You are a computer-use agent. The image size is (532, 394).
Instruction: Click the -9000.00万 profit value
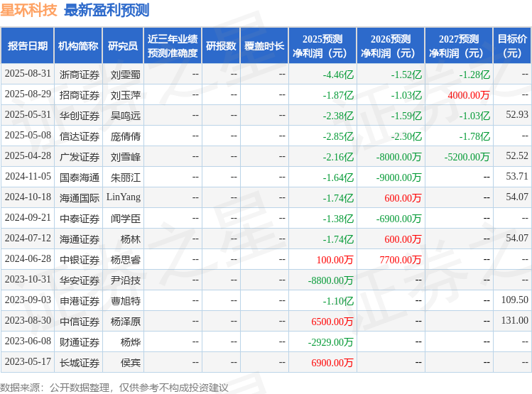398,177
